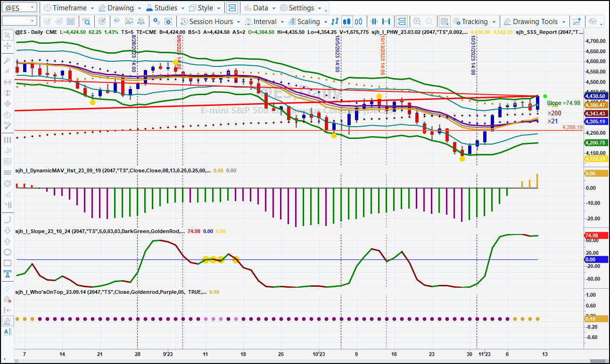This screenshot has width=610, height=364.
Task: Choose the rectangle drawing tool
Action: pyautogui.click(x=7, y=263)
